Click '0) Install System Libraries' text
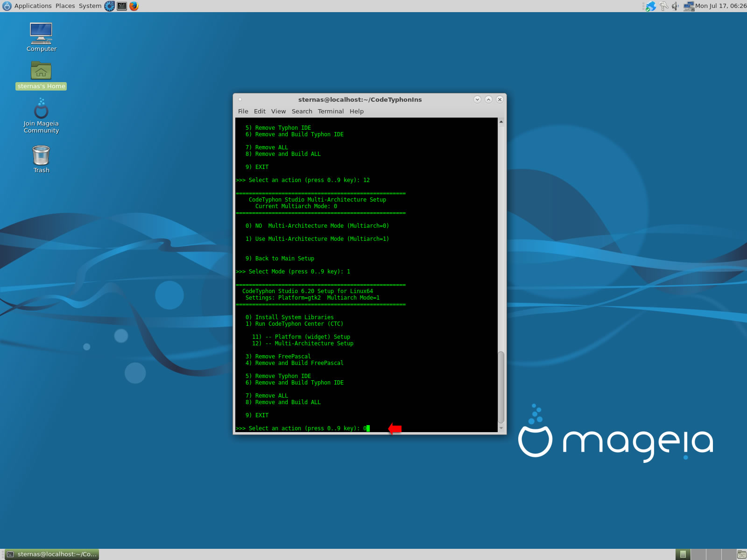The height and width of the screenshot is (560, 747). click(x=289, y=317)
